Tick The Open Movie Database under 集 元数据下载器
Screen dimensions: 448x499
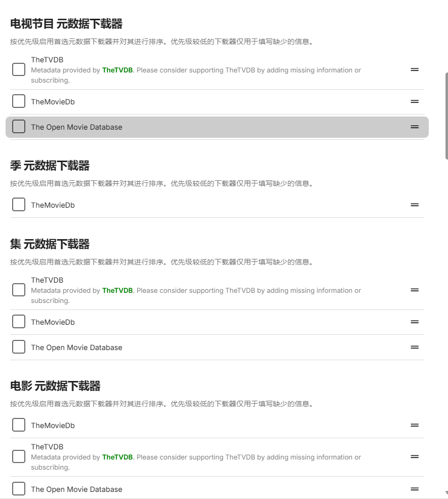[19, 347]
